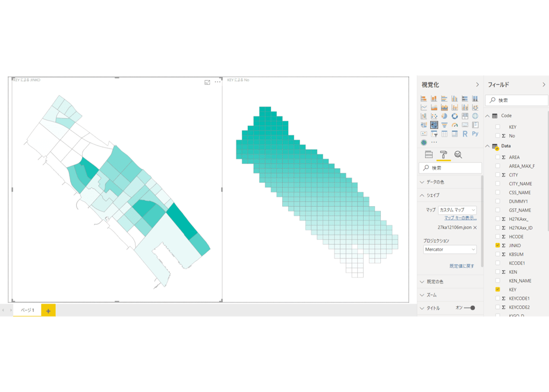Open the ページ1 page tab
The height and width of the screenshot is (392, 549).
pyautogui.click(x=27, y=310)
